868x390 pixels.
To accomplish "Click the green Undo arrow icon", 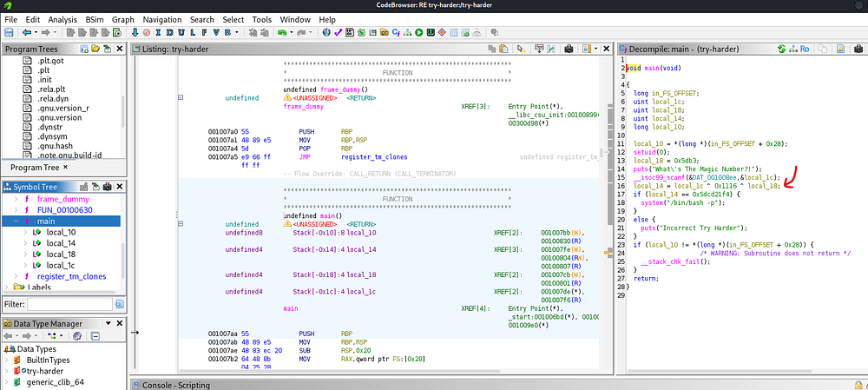I will pyautogui.click(x=284, y=33).
